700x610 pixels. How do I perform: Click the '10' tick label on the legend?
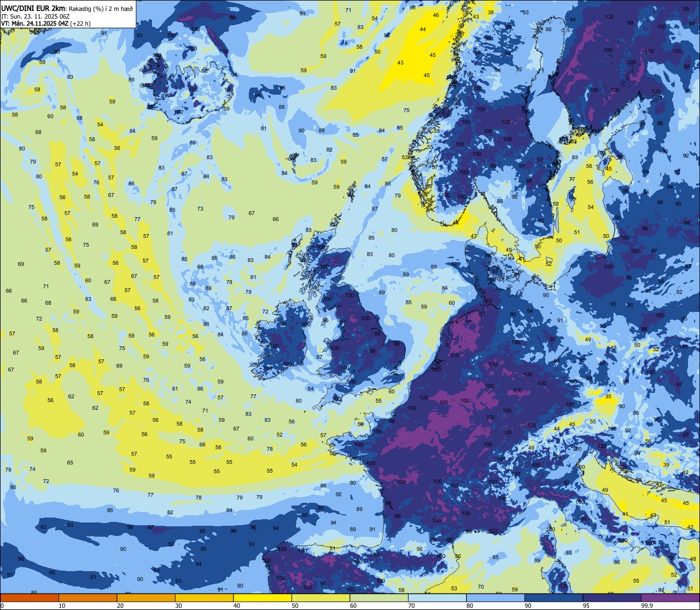tap(62, 606)
